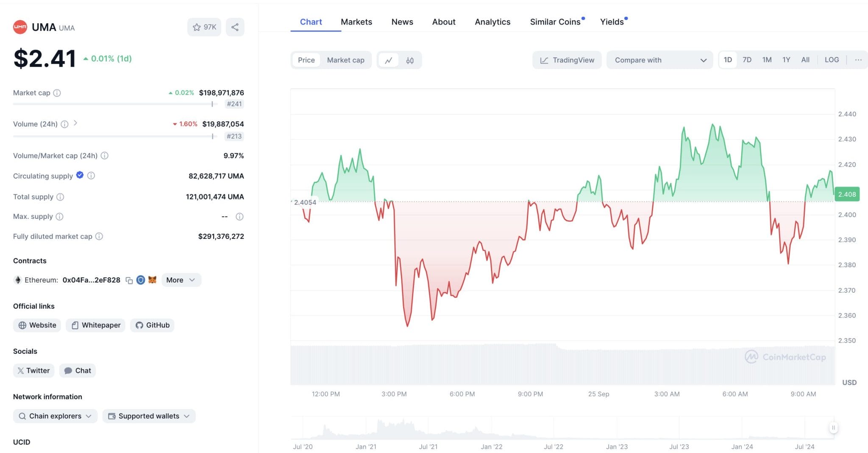
Task: Select the 1Y time range
Action: click(786, 60)
